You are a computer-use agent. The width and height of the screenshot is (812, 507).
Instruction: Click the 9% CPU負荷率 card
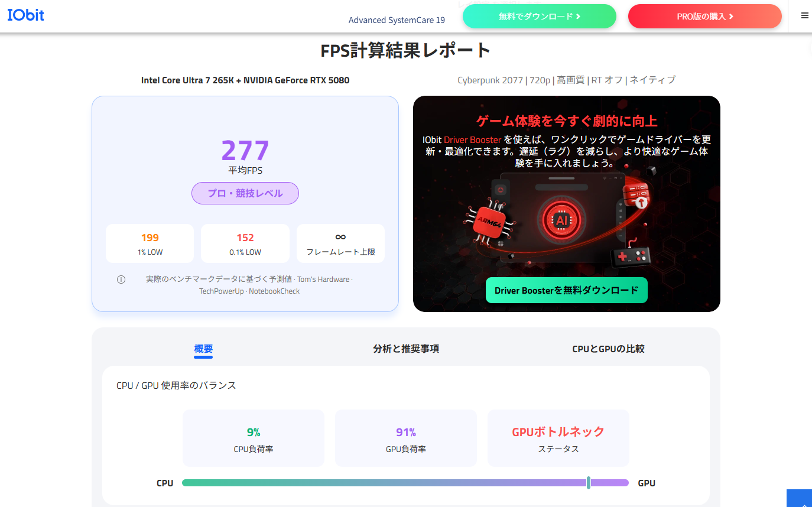pyautogui.click(x=254, y=438)
